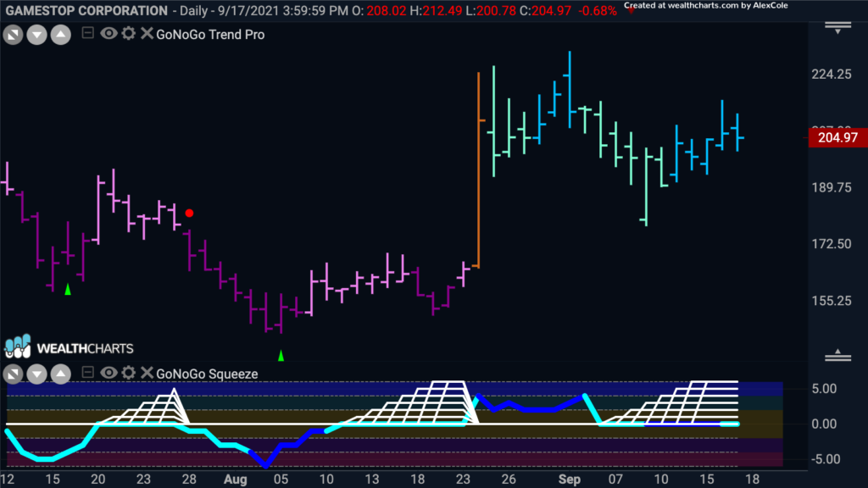Click the 224.25 price axis label
The image size is (868, 488).
pyautogui.click(x=832, y=75)
